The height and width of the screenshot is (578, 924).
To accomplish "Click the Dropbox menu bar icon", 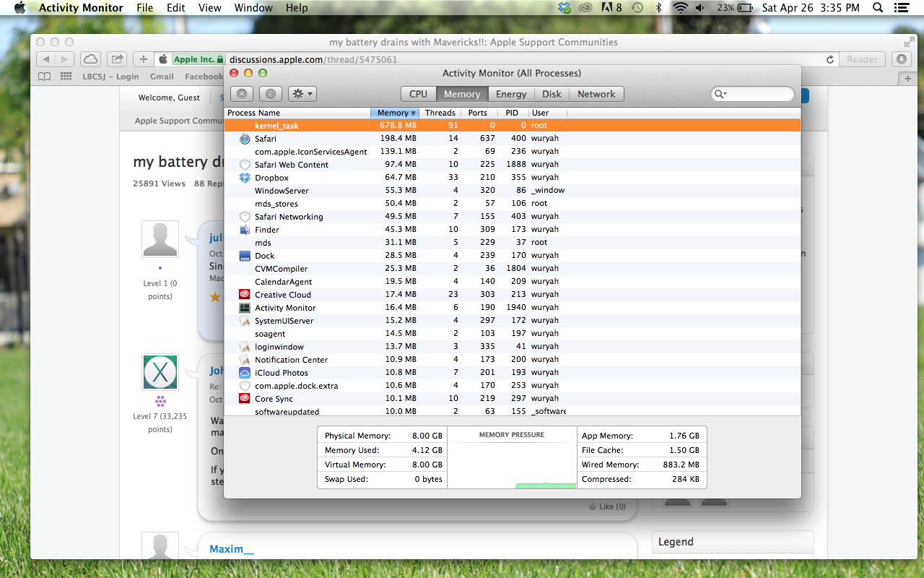I will (565, 8).
